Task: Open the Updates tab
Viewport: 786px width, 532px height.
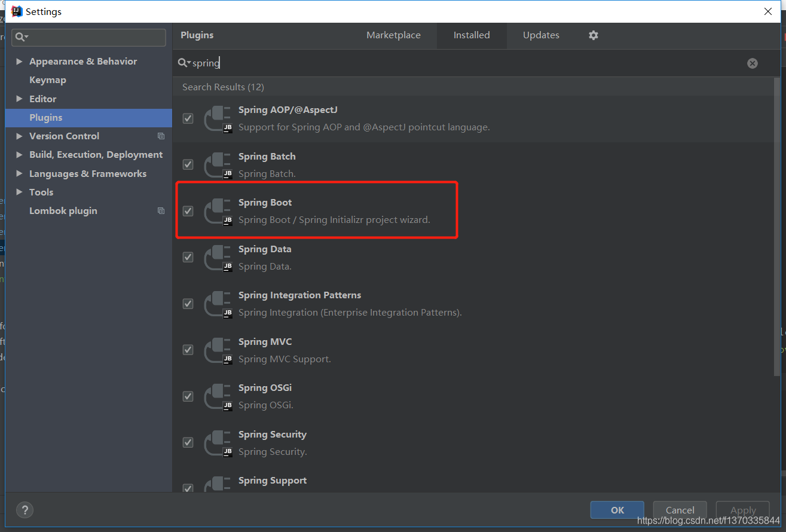Action: pos(541,35)
